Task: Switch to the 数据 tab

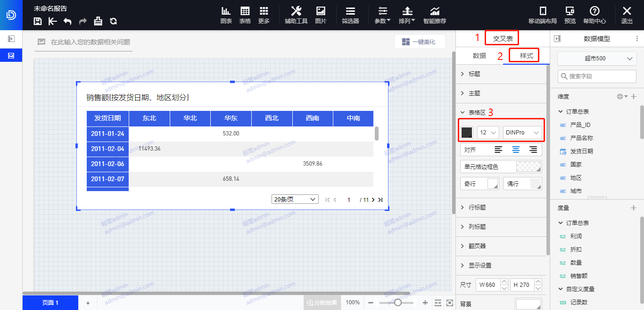Action: tap(479, 56)
